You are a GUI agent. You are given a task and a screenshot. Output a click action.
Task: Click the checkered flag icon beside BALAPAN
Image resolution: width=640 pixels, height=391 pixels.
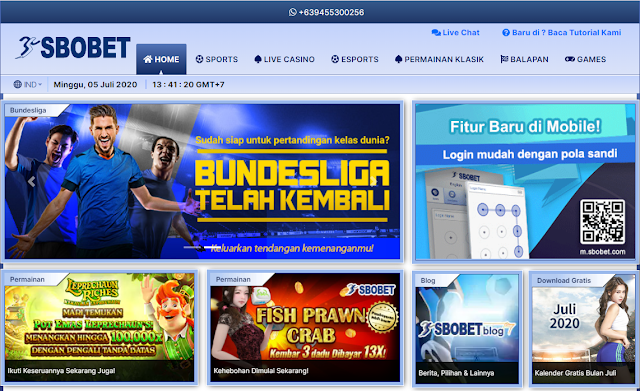click(x=504, y=59)
